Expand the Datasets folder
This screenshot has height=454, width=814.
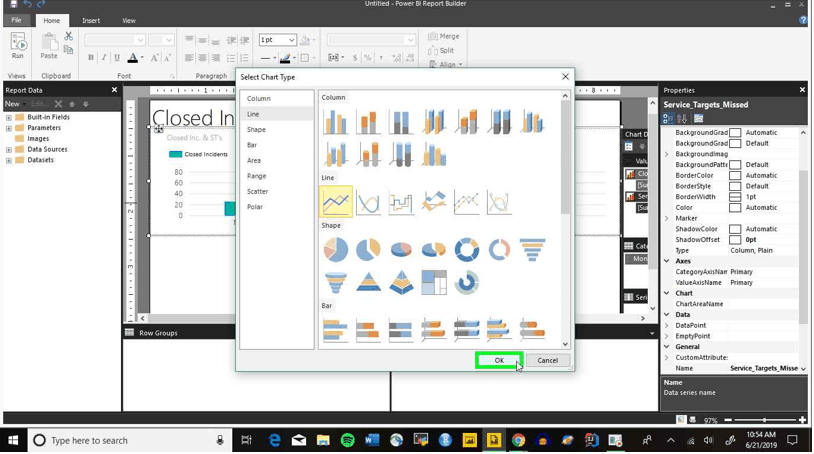[x=9, y=160]
